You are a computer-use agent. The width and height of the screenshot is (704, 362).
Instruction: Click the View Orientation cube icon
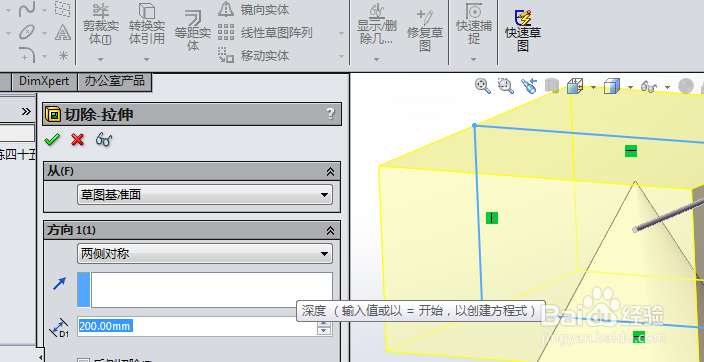point(575,85)
